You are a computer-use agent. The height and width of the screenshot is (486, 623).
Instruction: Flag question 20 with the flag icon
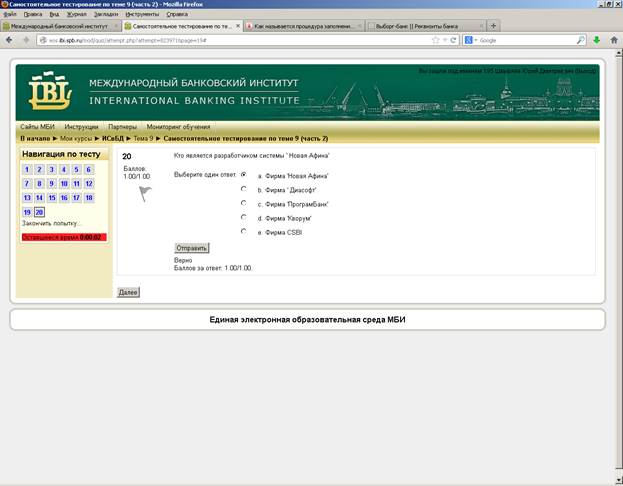(x=145, y=194)
